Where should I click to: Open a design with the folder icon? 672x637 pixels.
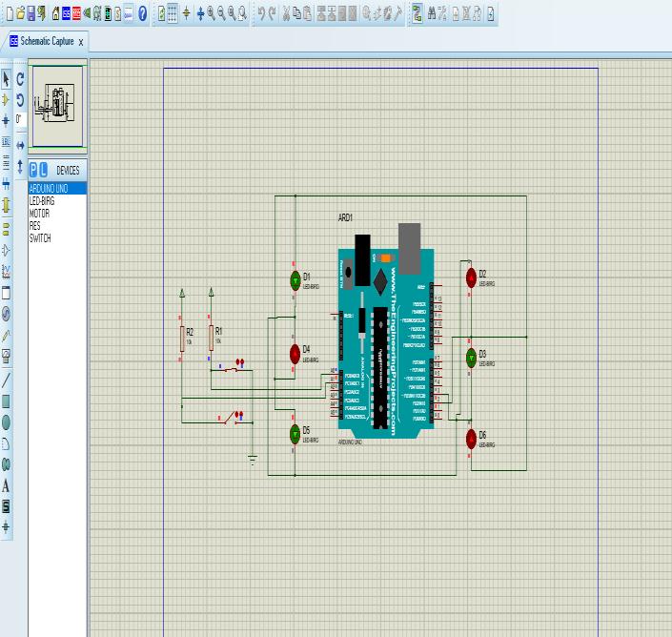(19, 13)
